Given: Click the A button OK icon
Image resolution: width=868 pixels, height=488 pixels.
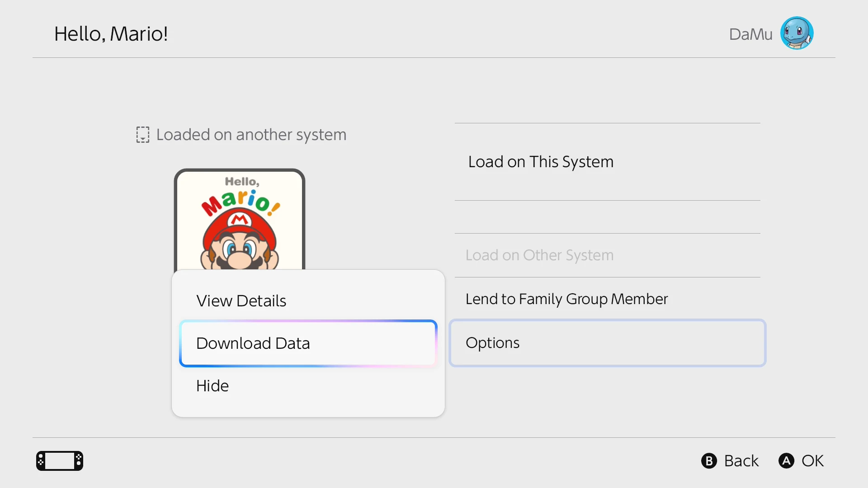Looking at the screenshot, I should pos(786,461).
